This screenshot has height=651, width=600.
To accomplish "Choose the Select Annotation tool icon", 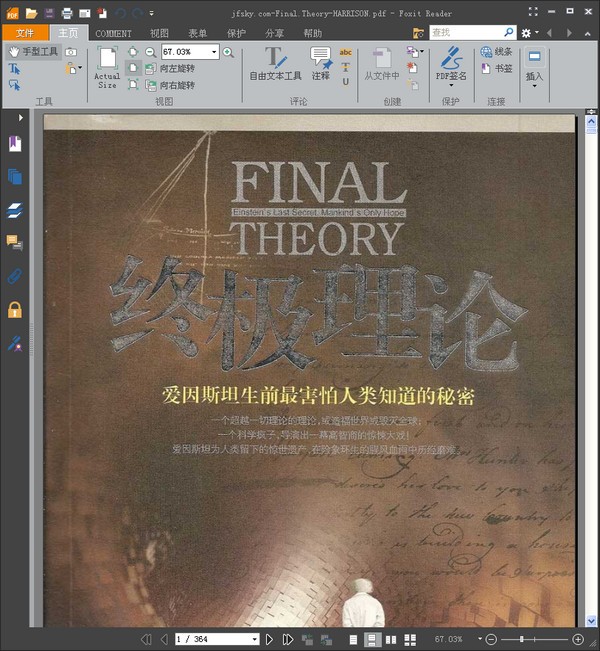I will [x=15, y=85].
